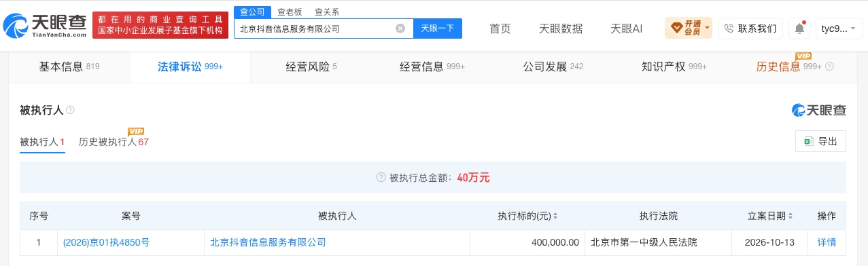Screen dimensions: 868x266
Task: Click the 序号 column header
Action: pos(39,216)
